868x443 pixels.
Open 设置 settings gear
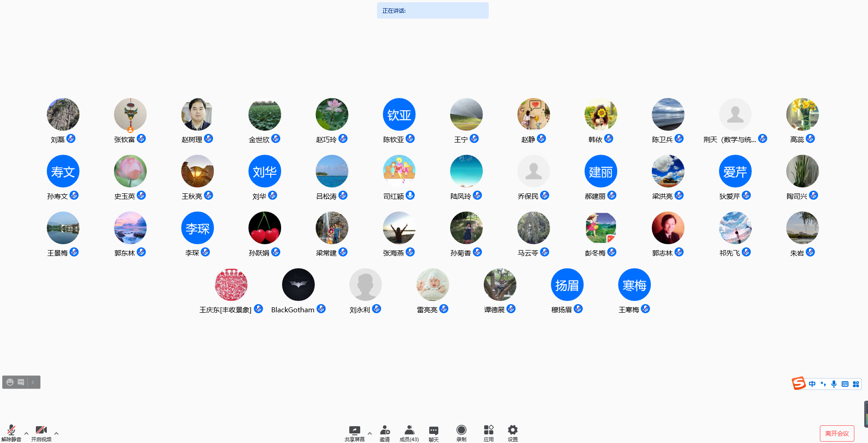point(512,430)
